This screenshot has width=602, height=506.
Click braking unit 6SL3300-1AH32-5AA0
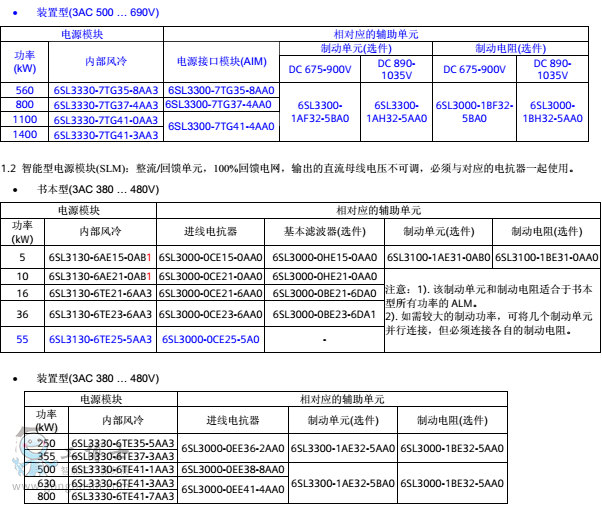397,112
